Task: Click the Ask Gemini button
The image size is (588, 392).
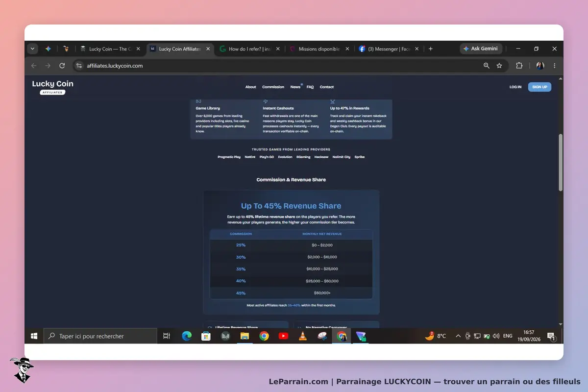Action: click(481, 49)
